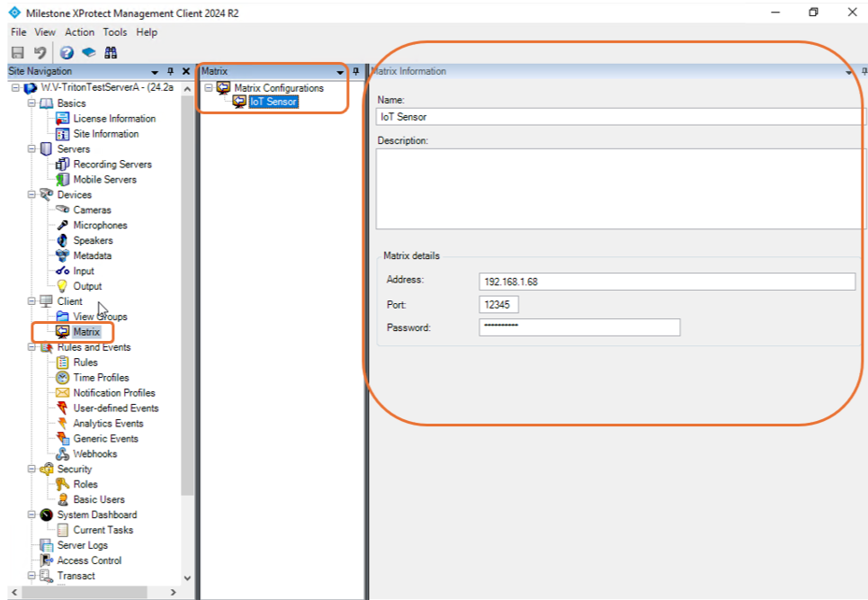Click the Current Tasks icon

tap(63, 530)
